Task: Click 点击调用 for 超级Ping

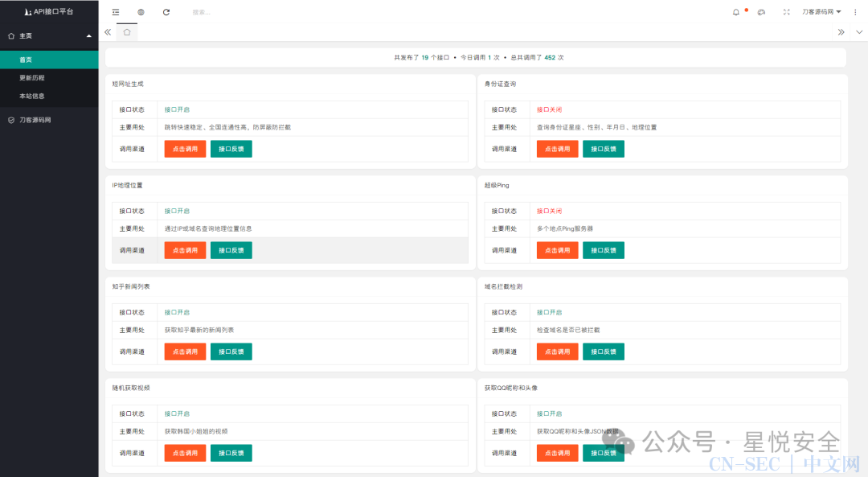Action: click(558, 250)
